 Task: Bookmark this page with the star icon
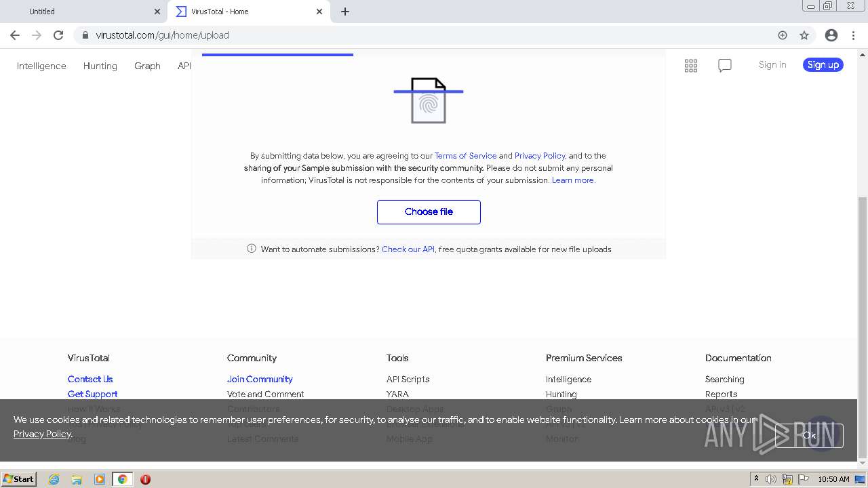804,35
